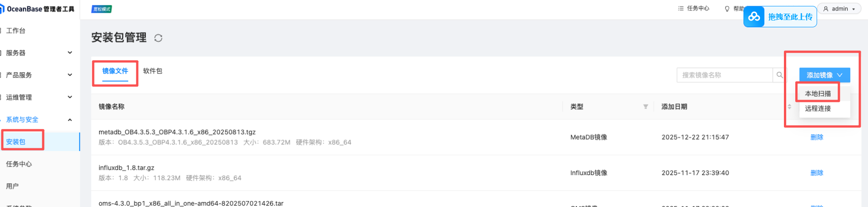Click the 帮助 lightbulb icon
The width and height of the screenshot is (868, 207).
(727, 9)
